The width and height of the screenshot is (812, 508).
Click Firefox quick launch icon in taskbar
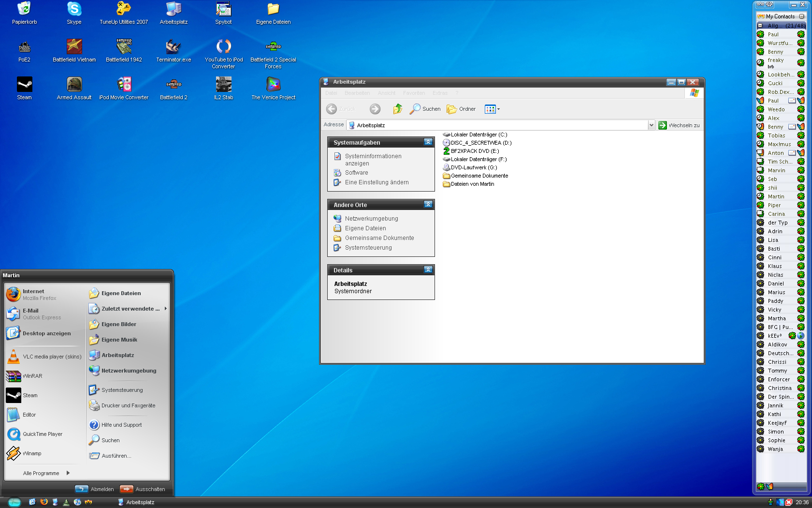pos(44,502)
